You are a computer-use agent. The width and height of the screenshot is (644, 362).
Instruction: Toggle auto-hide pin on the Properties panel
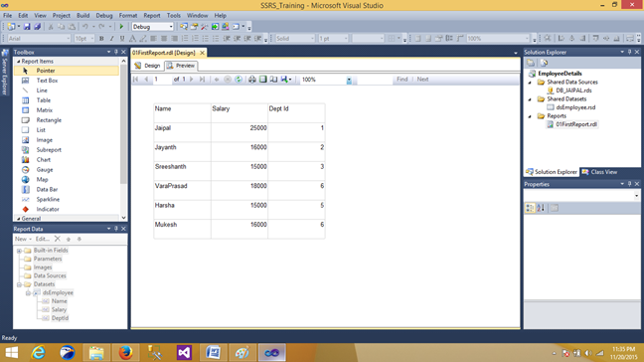click(x=629, y=184)
